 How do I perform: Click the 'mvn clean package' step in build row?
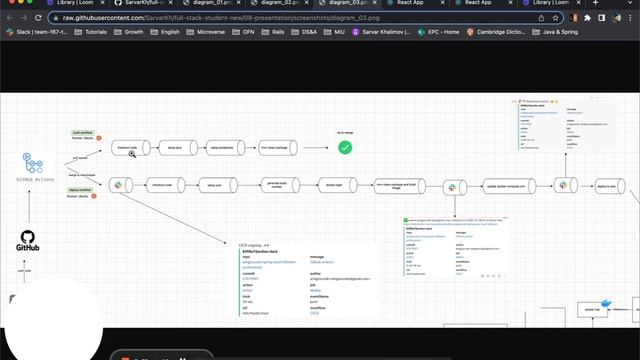coord(278,147)
